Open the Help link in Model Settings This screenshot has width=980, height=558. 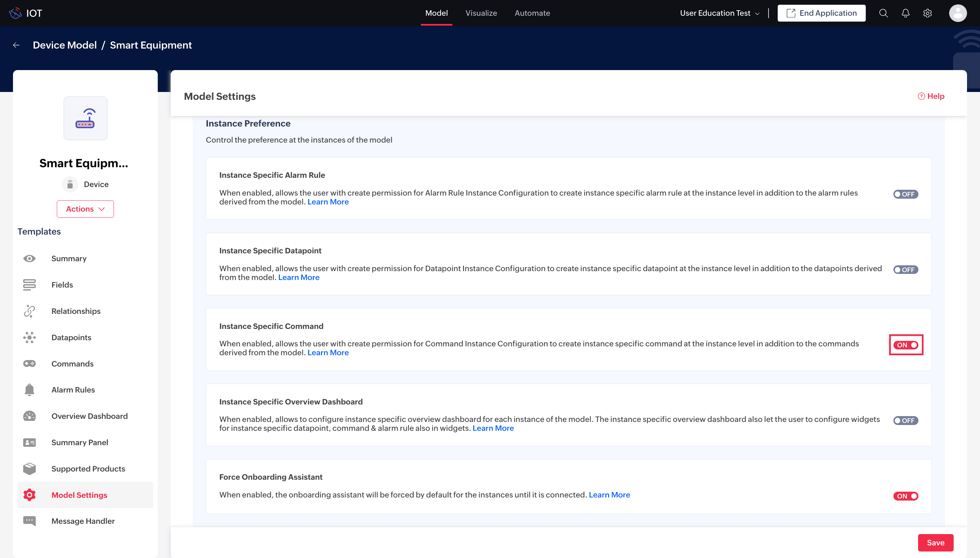click(931, 96)
